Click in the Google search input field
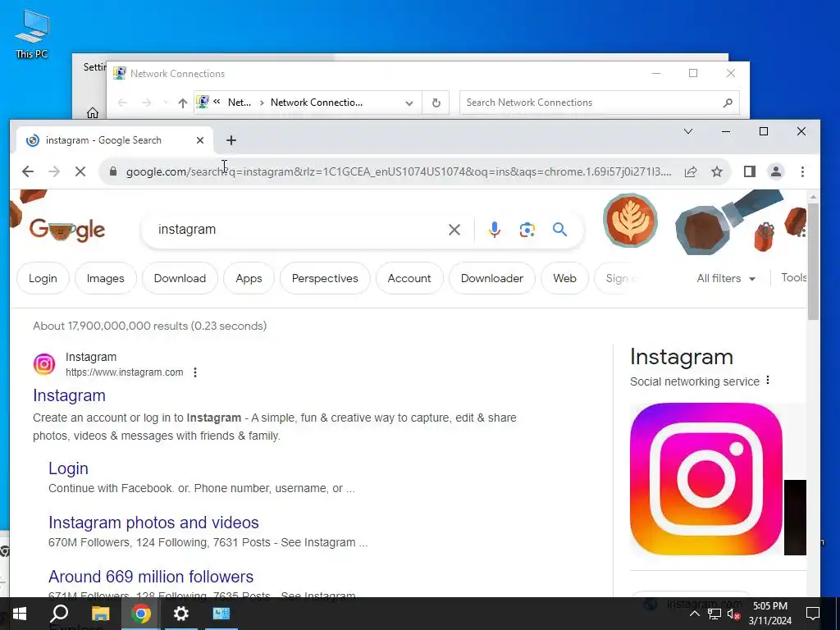 point(300,230)
